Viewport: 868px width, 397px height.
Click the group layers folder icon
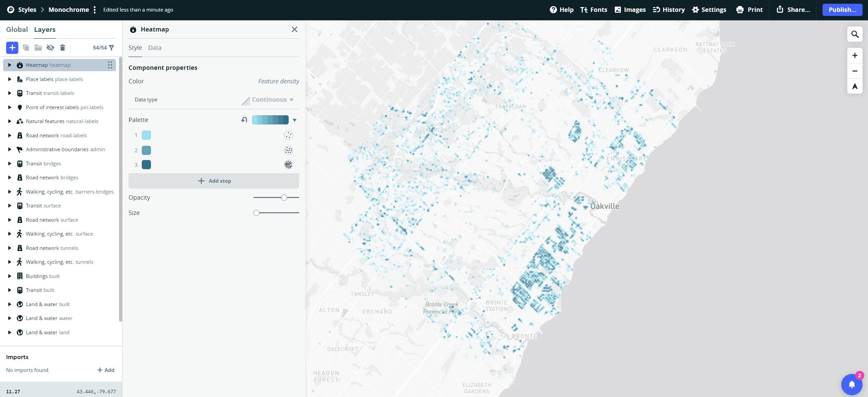pyautogui.click(x=38, y=48)
